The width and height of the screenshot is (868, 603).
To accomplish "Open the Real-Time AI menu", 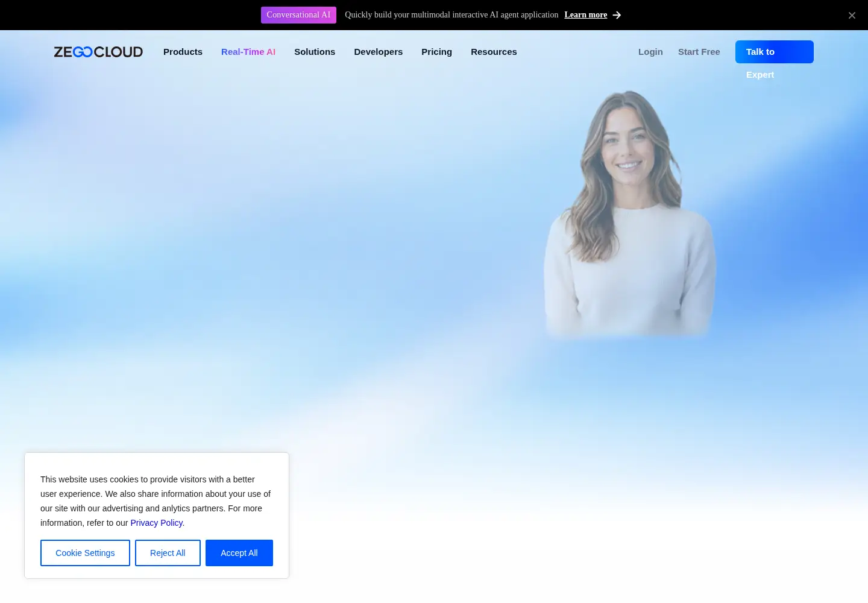I will coord(248,52).
